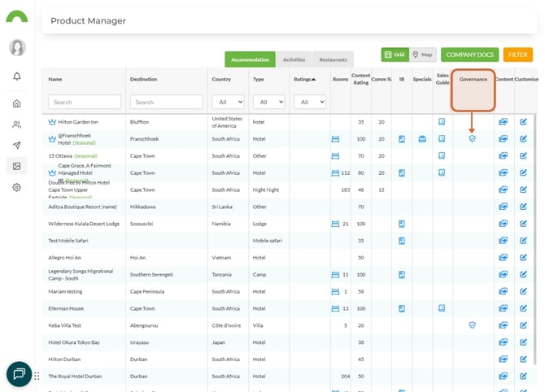
Task: Click the user profile avatar
Action: 17,47
